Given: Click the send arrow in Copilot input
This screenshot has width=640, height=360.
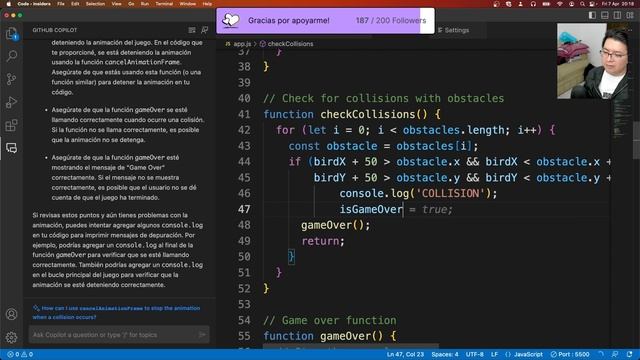Looking at the screenshot, I should pyautogui.click(x=202, y=335).
